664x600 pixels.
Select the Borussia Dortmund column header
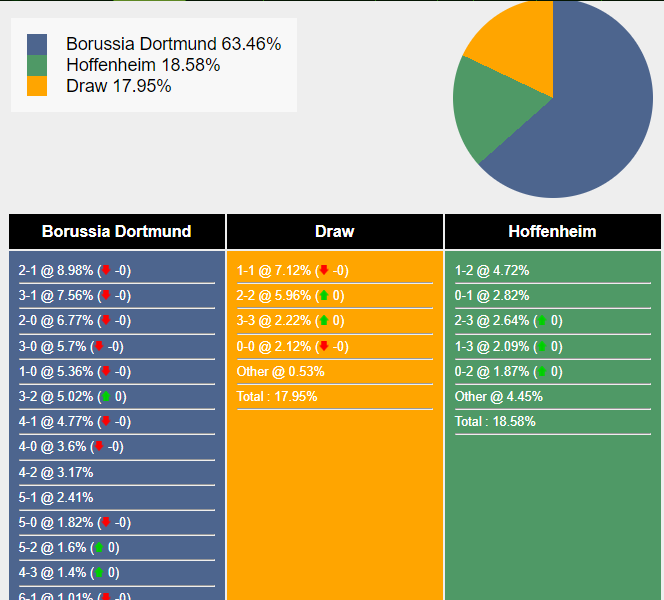(117, 232)
